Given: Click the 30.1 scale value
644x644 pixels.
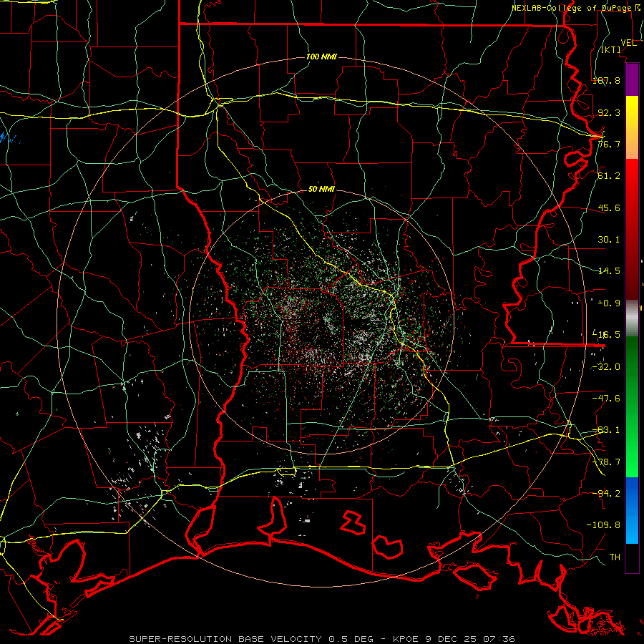Looking at the screenshot, I should [609, 240].
